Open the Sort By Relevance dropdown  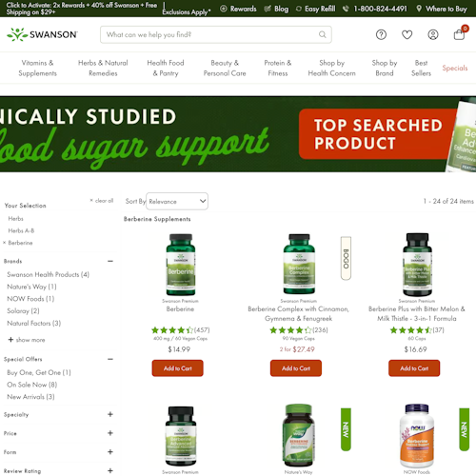[177, 201]
